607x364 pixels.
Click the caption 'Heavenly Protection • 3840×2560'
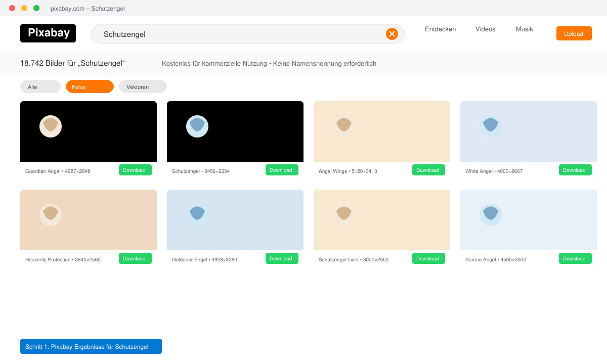pyautogui.click(x=63, y=260)
